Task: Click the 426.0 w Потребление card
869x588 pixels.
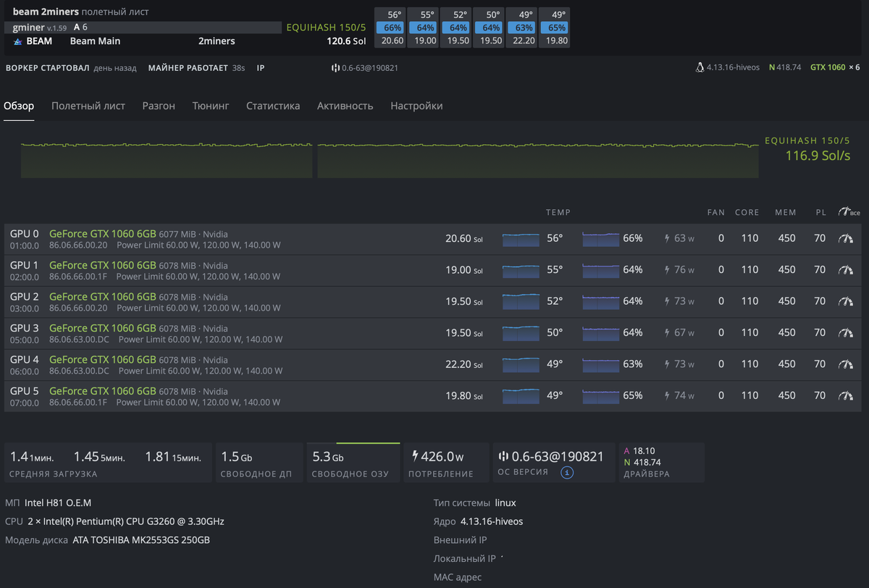Action: pos(446,463)
